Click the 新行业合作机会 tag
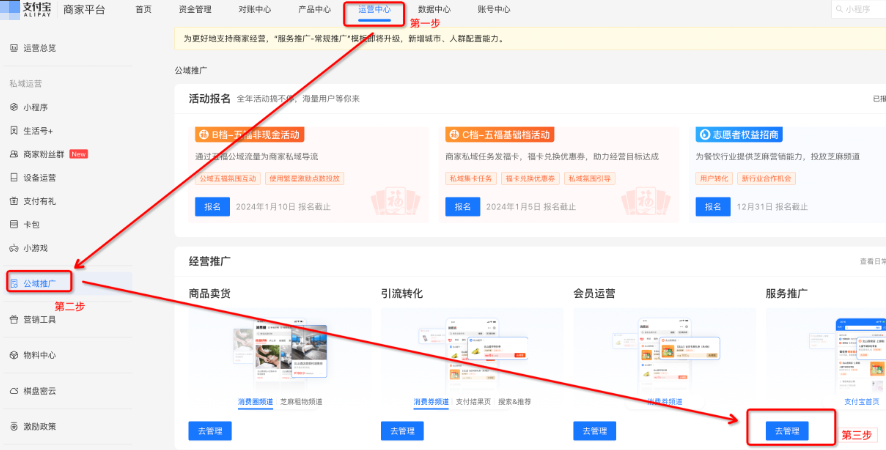Viewport: 886px width, 450px height. [766, 179]
